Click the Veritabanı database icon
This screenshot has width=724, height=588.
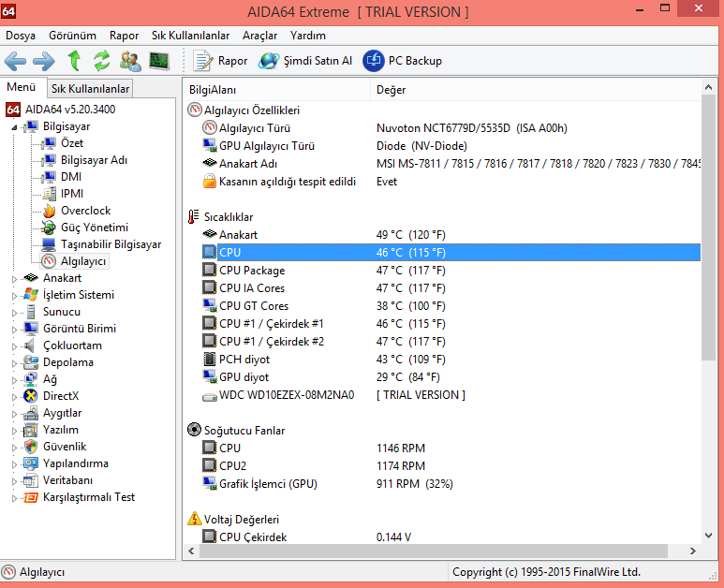(31, 480)
